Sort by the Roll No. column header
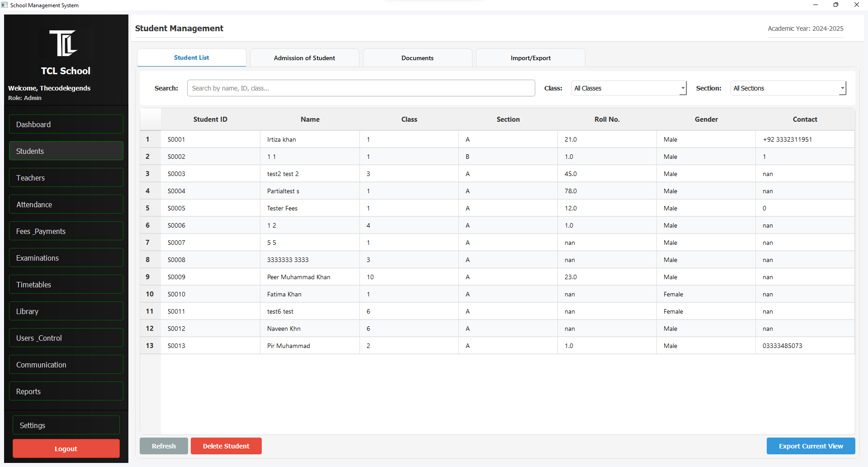This screenshot has width=868, height=467. tap(607, 119)
